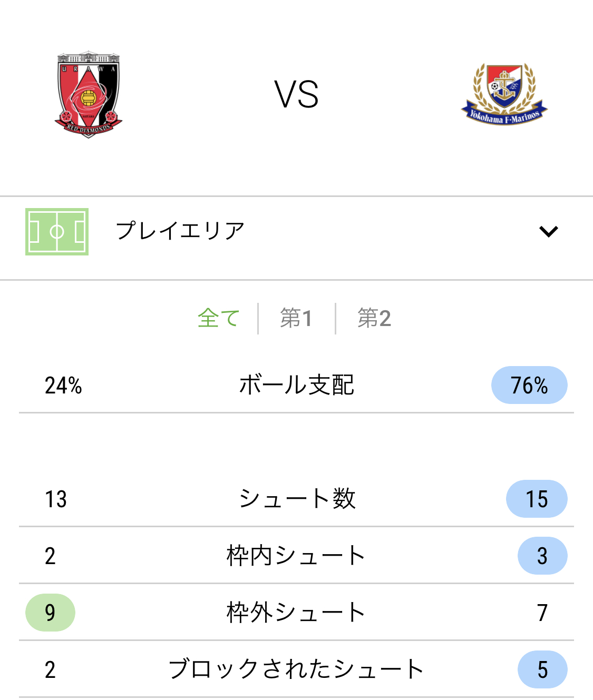Tap the blue 3 on-target badge
593x700 pixels.
(x=542, y=556)
